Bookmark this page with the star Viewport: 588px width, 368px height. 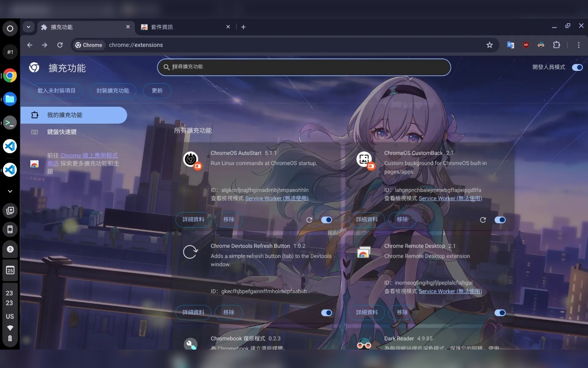(x=490, y=45)
